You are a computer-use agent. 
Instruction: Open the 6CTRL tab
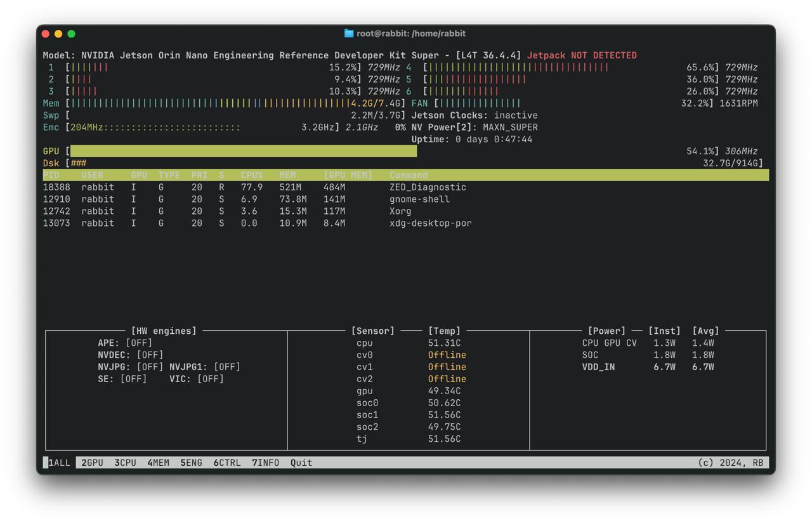pos(227,463)
